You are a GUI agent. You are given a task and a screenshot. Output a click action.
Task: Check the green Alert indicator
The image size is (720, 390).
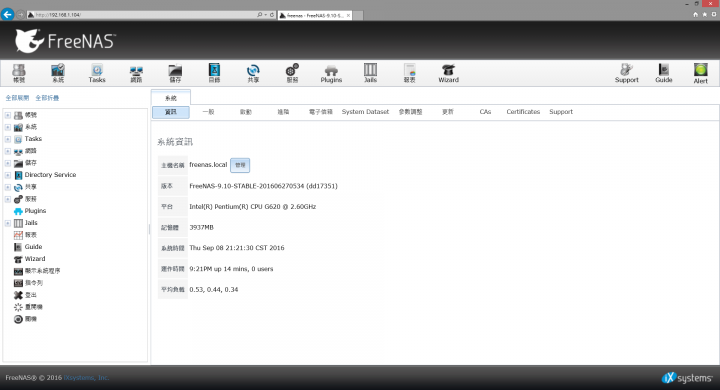coord(701,73)
